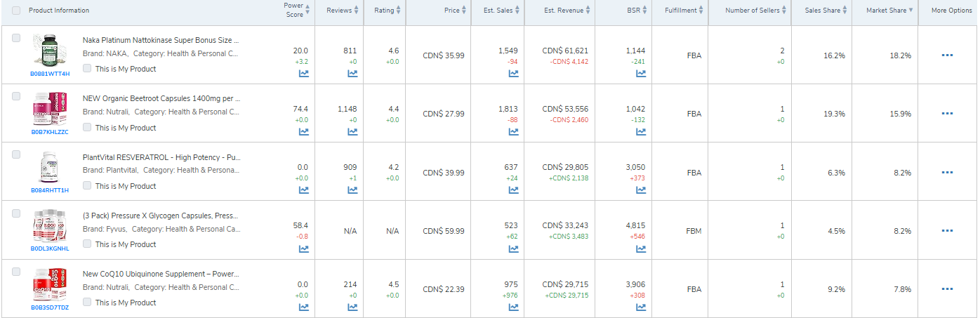Image resolution: width=980 pixels, height=318 pixels.
Task: Open Power Score chart for Naka Nattokinase
Action: [304, 73]
